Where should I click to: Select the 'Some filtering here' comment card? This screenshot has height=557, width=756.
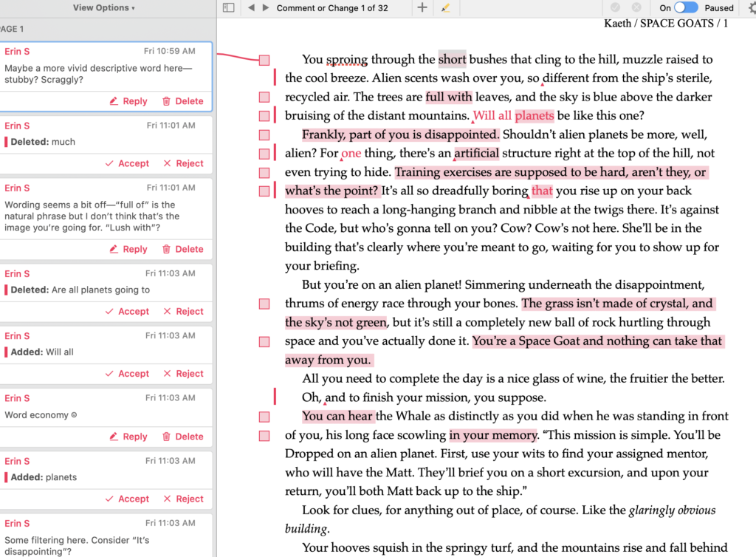106,536
